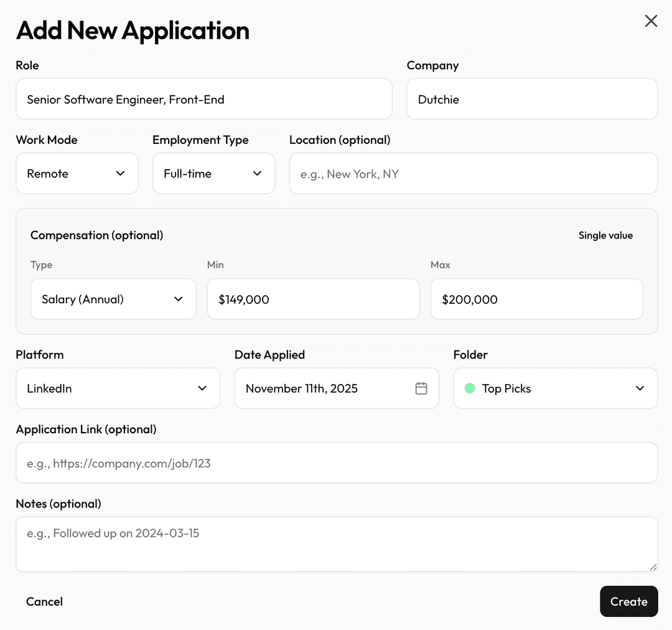This screenshot has height=630, width=672.
Task: Open the Work Mode dropdown showing Remote
Action: coord(77,174)
